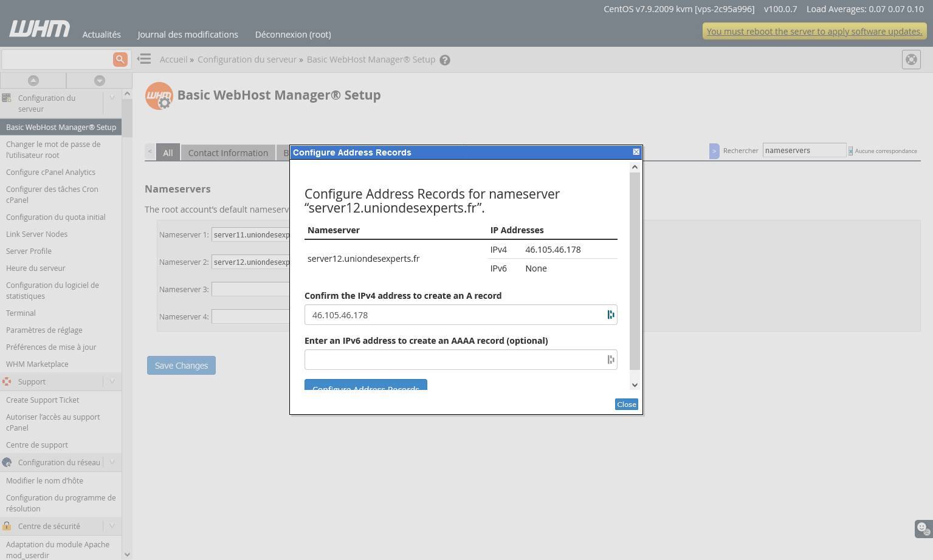
Task: Open the help question mark icon
Action: [445, 60]
